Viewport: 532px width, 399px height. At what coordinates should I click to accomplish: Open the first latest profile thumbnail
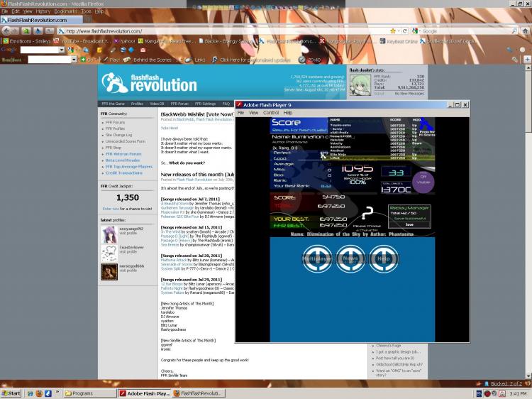[109, 234]
